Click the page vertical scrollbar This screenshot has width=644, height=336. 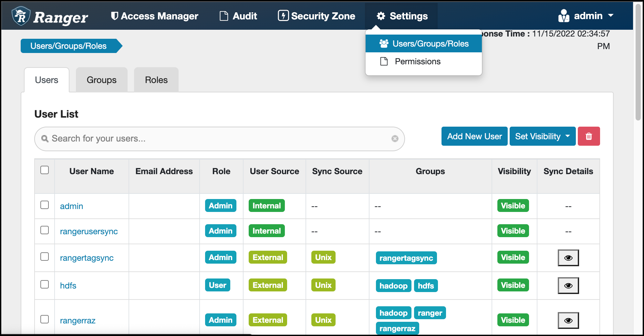[638, 61]
